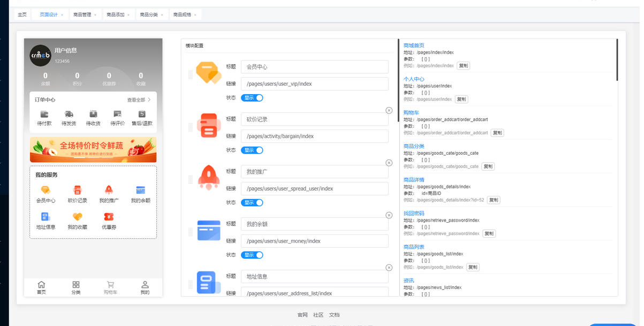The height and width of the screenshot is (326, 644).
Task: Click the 我的推广 rocket icon in phone preview
Action: (109, 190)
